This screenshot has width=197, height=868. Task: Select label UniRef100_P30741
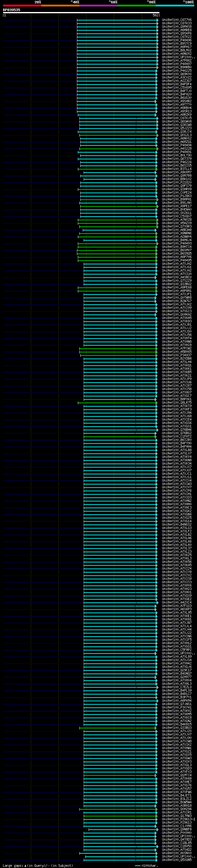click(x=177, y=708)
